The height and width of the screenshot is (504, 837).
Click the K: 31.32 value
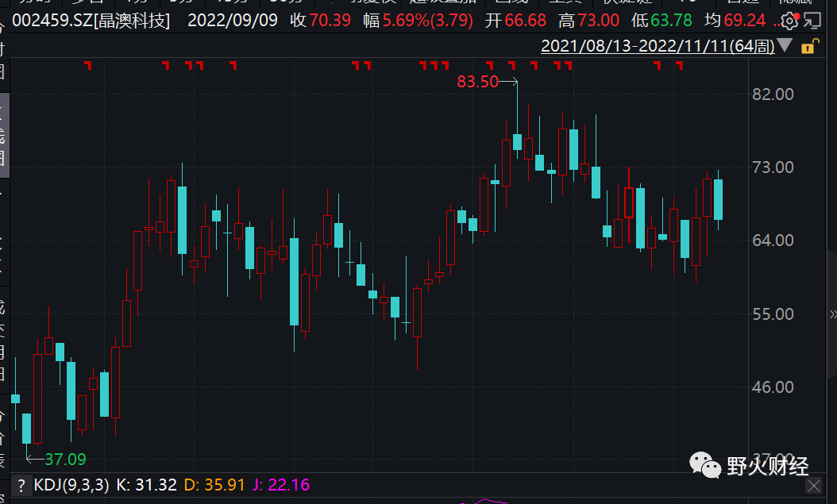pos(146,485)
